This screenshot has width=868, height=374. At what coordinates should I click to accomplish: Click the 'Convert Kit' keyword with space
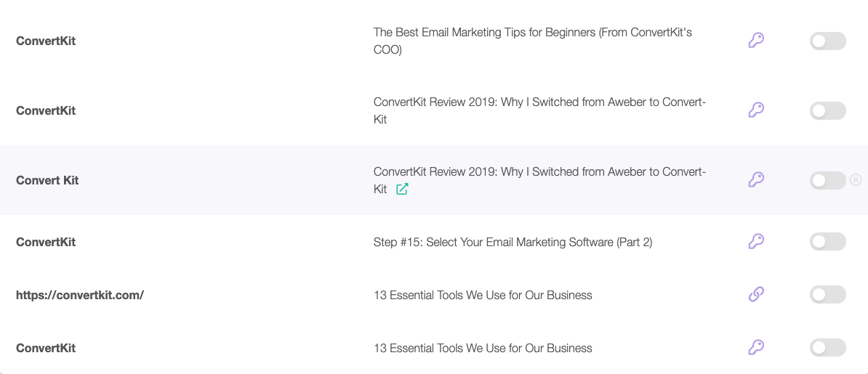point(47,180)
